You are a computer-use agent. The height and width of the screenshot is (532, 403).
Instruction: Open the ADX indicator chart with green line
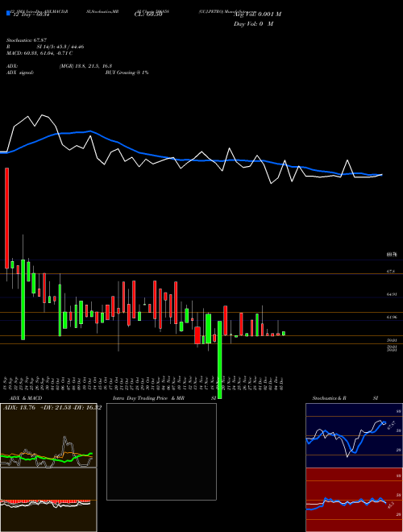tap(48, 435)
